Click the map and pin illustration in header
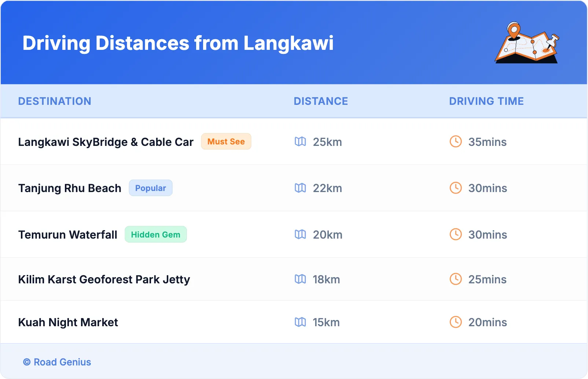588x379 pixels. (527, 43)
